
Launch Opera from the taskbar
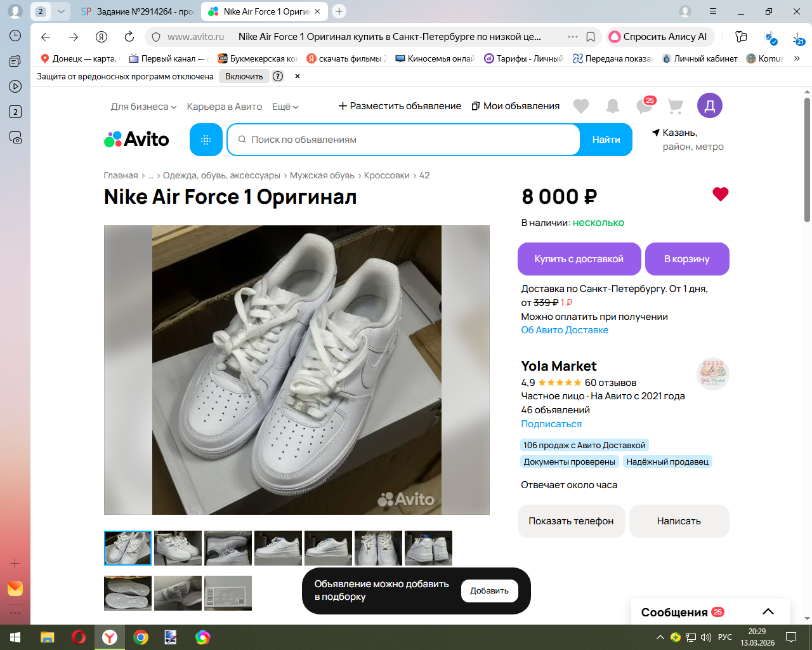point(79,637)
